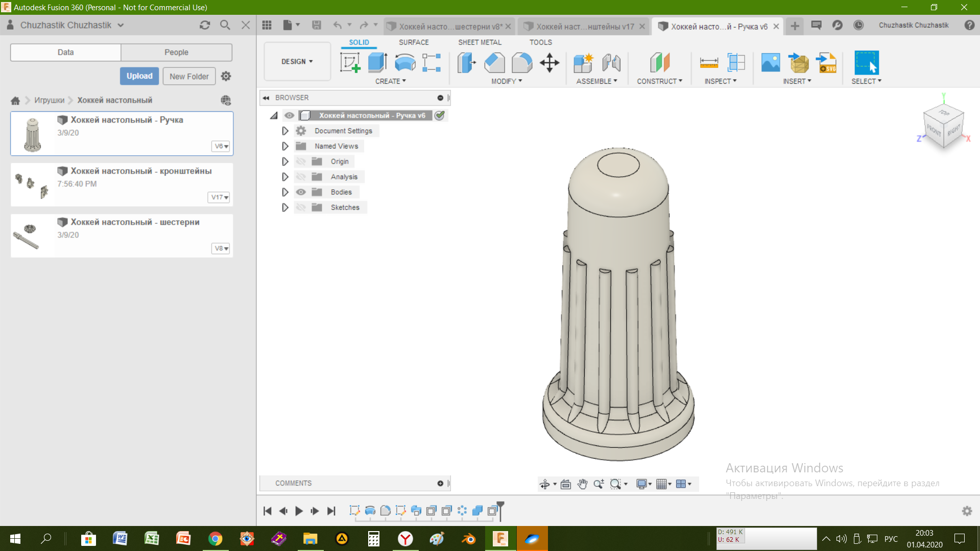
Task: Open the DESIGN workspace dropdown
Action: (x=297, y=61)
